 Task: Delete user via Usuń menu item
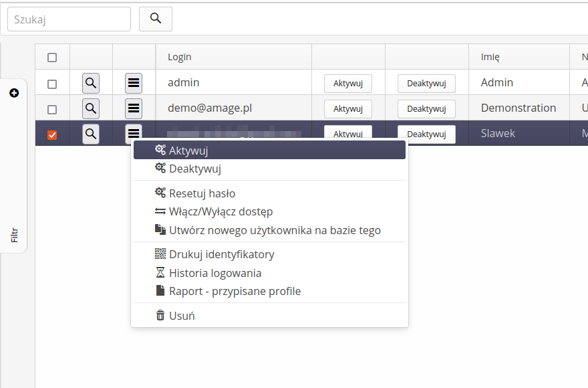click(182, 316)
